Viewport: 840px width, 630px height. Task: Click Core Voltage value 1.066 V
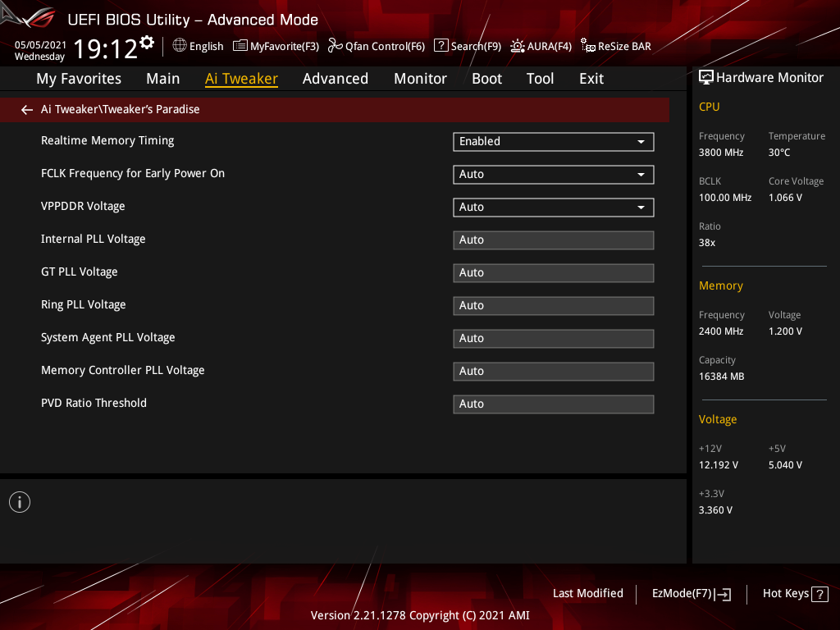click(x=785, y=198)
